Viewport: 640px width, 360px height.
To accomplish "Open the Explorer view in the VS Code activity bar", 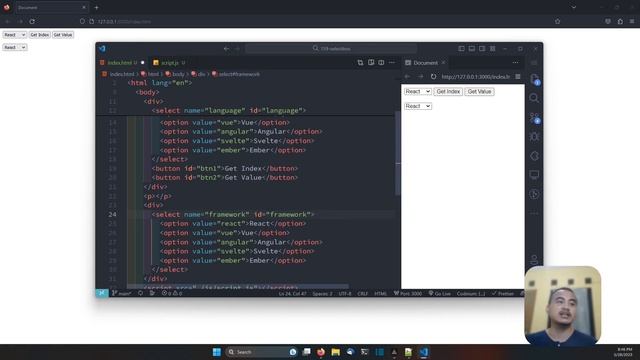I will 534,79.
